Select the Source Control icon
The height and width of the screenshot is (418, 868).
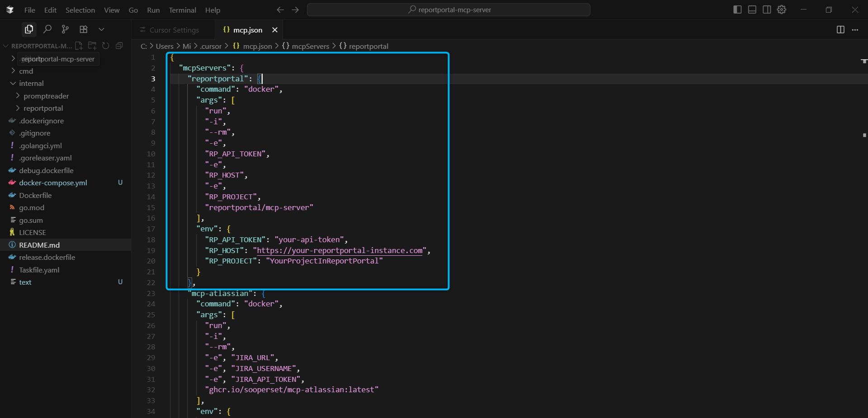65,29
